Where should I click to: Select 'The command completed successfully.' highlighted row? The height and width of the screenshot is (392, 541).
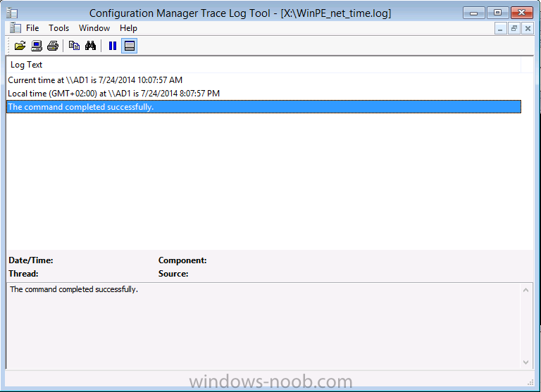tap(263, 107)
